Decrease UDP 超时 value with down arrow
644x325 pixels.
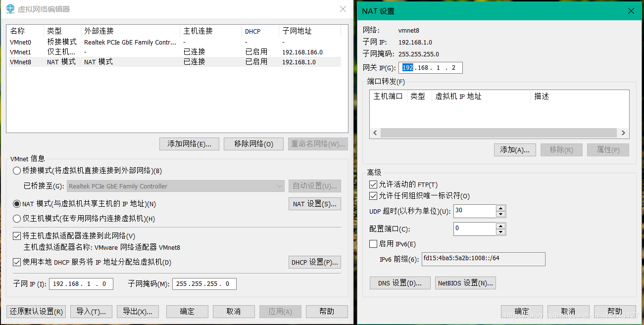[x=501, y=214]
